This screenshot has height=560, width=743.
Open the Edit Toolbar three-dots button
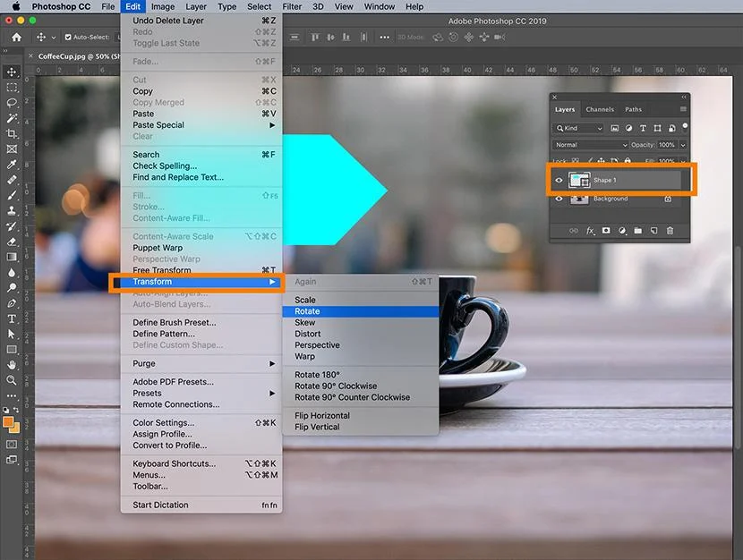[x=12, y=395]
